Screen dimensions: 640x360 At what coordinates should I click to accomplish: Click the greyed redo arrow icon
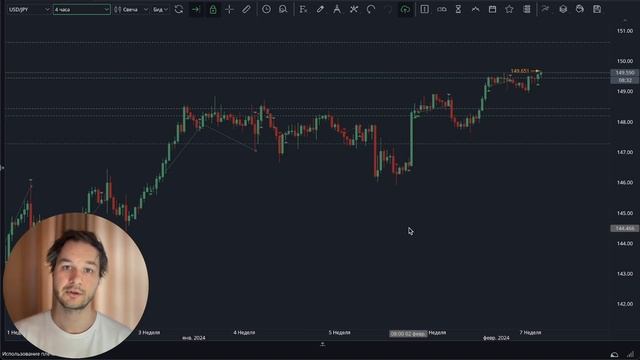click(388, 9)
